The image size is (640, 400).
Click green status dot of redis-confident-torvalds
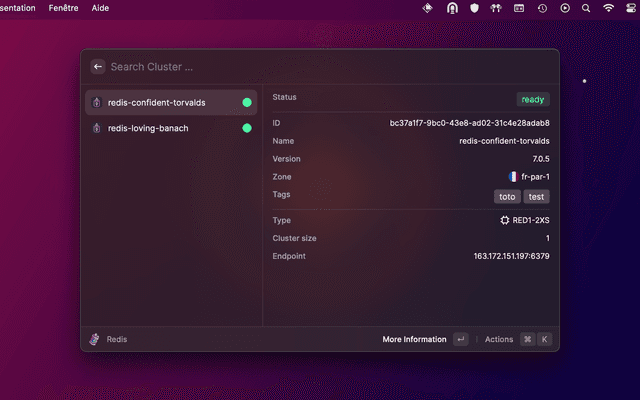(247, 102)
